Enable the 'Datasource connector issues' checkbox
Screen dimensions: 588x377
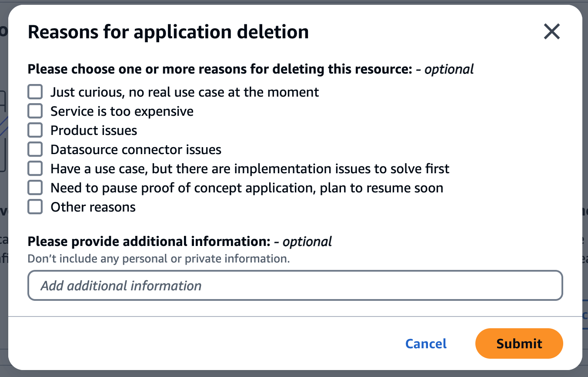(x=35, y=150)
